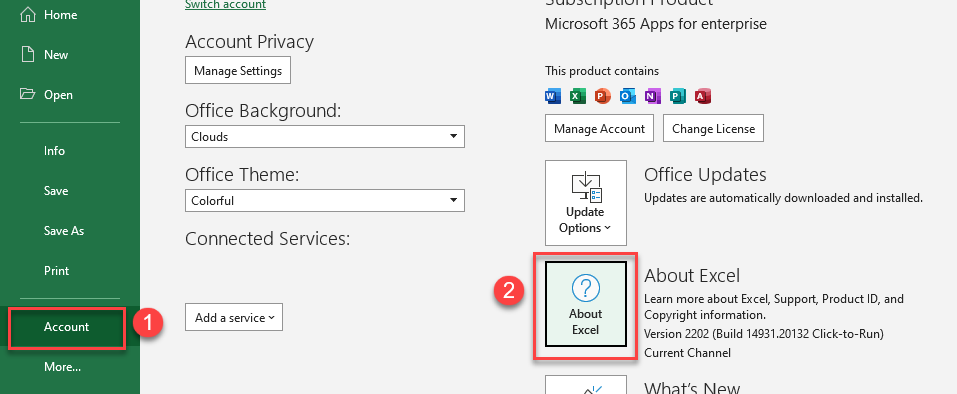Open the Office Background Clouds dropdown
Image resolution: width=957 pixels, height=394 pixels.
pos(325,137)
